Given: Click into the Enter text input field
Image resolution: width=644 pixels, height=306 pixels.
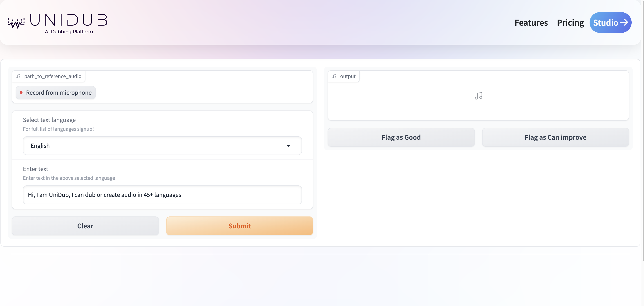Looking at the screenshot, I should tap(162, 195).
